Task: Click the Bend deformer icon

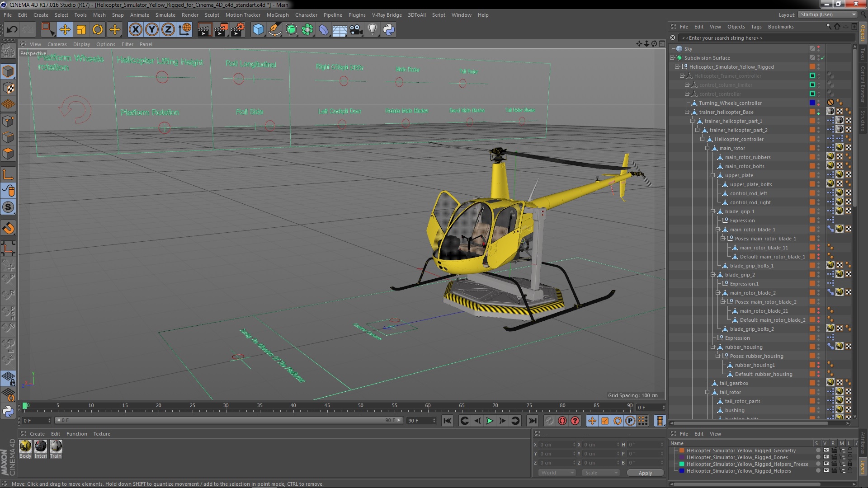Action: pos(324,30)
